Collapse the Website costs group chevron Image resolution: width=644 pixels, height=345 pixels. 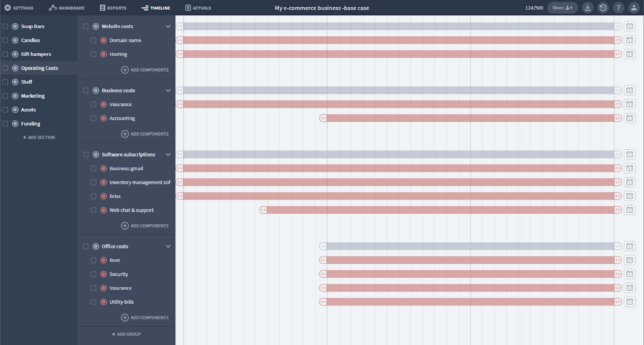coord(168,26)
